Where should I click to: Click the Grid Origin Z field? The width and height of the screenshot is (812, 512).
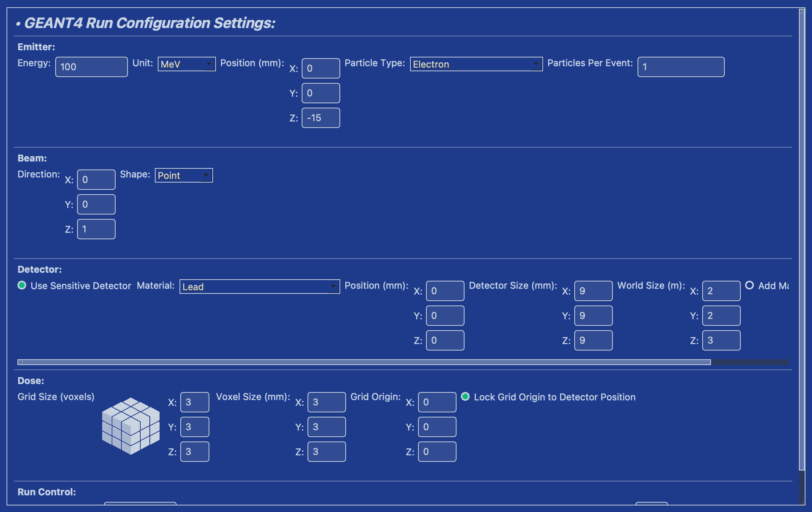[437, 452]
